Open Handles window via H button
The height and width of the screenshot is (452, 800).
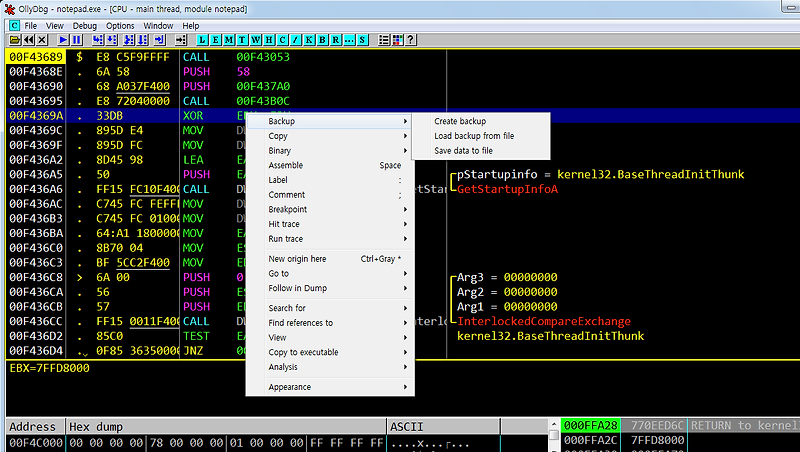pyautogui.click(x=269, y=40)
